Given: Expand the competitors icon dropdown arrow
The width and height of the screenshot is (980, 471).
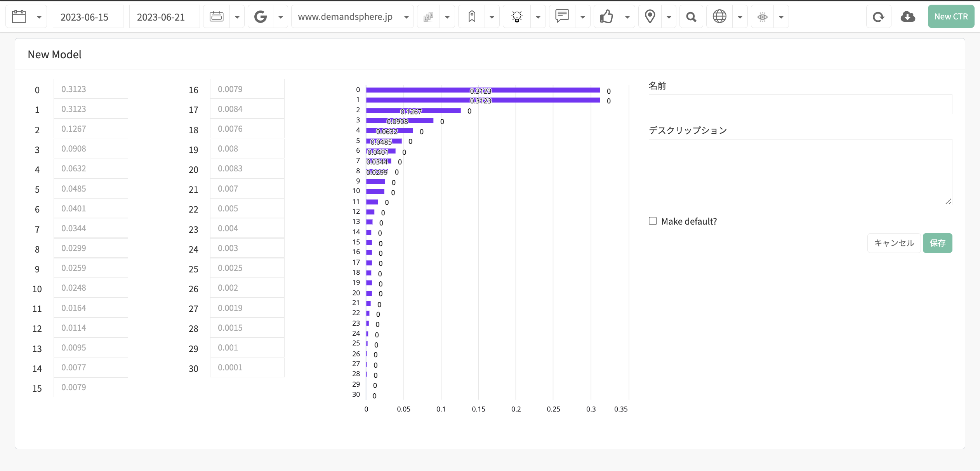Looking at the screenshot, I should (447, 17).
